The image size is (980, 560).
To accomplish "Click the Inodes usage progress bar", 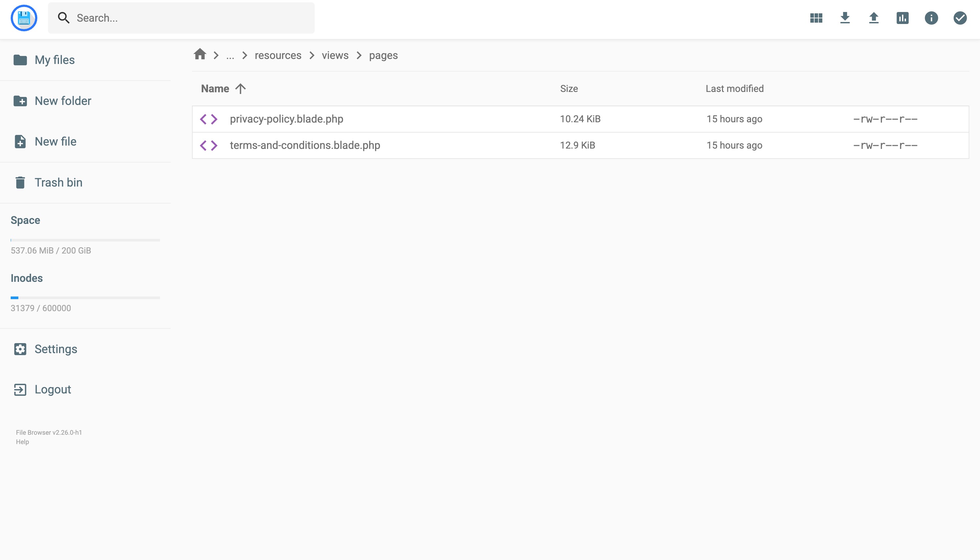I will (x=85, y=298).
